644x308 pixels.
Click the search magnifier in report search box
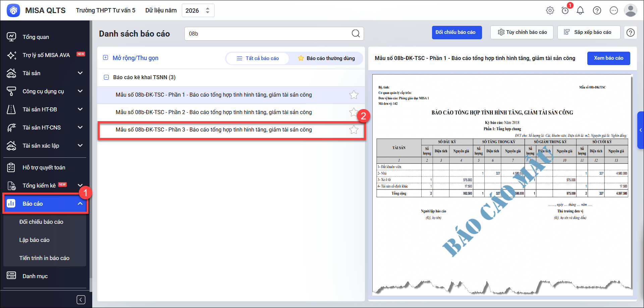pyautogui.click(x=356, y=34)
